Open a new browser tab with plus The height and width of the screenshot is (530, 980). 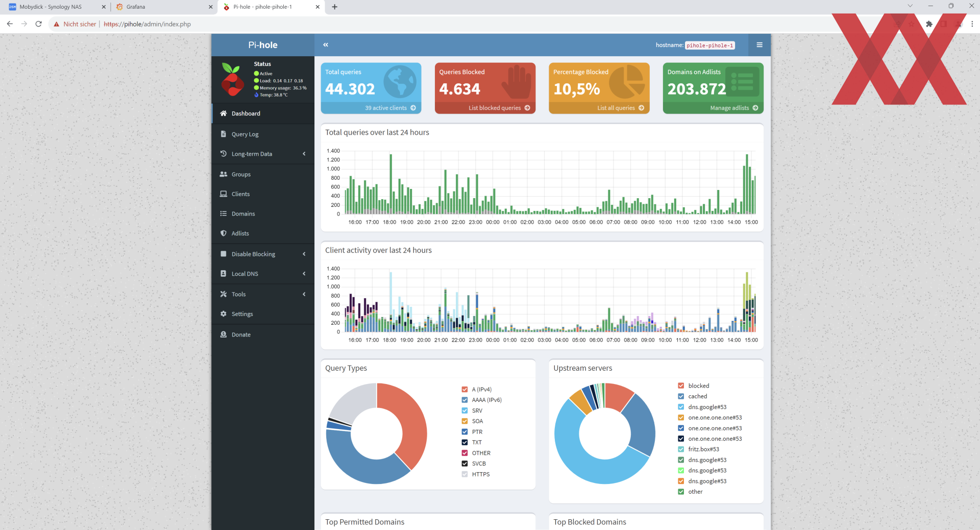tap(335, 7)
